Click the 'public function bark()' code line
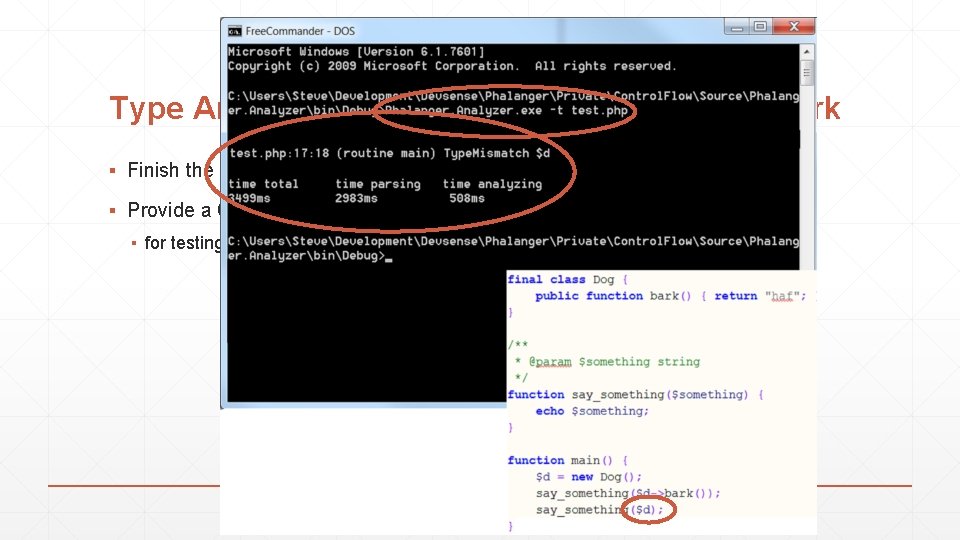Screen dimensions: 960x540 point(670,296)
